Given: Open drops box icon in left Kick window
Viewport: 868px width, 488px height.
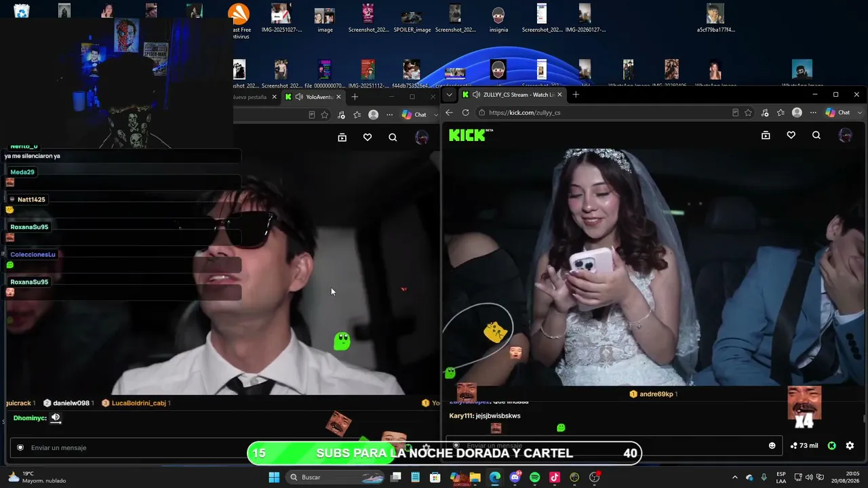Looking at the screenshot, I should (342, 138).
